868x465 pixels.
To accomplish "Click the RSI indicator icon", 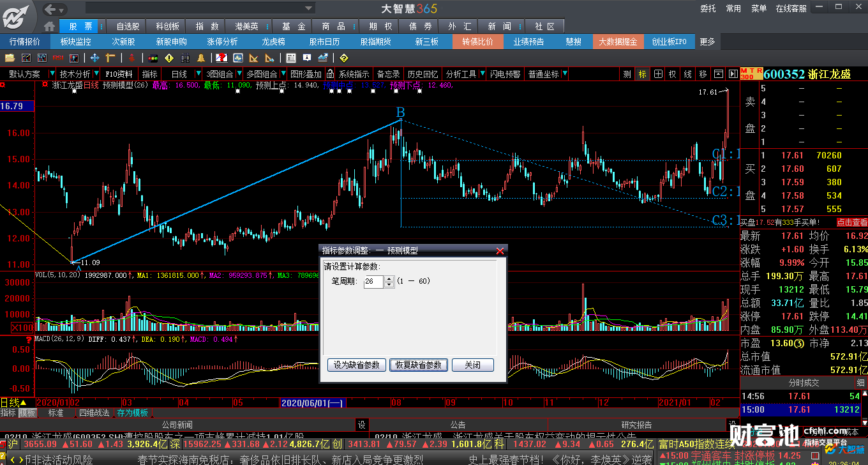I will click(x=57, y=58).
